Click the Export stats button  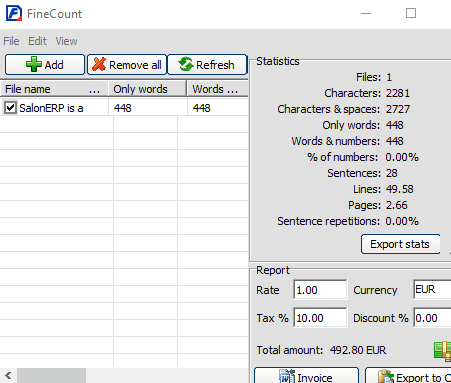pyautogui.click(x=400, y=244)
